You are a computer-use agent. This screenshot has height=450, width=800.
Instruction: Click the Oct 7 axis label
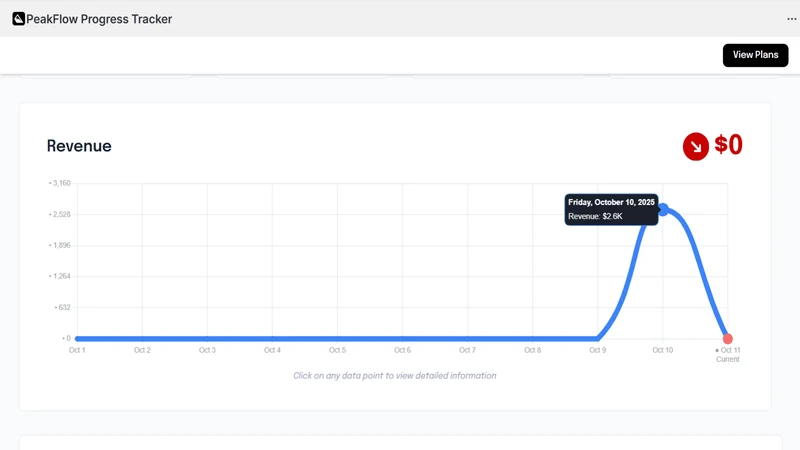tap(467, 350)
